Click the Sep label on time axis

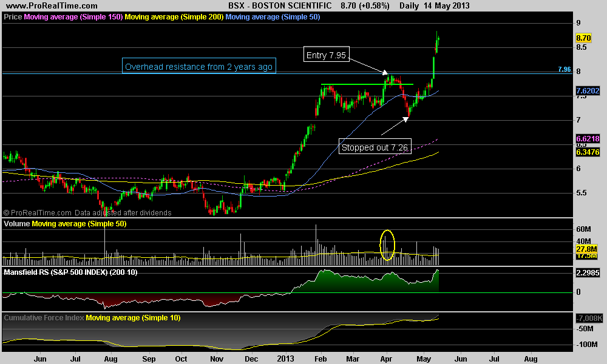point(149,359)
